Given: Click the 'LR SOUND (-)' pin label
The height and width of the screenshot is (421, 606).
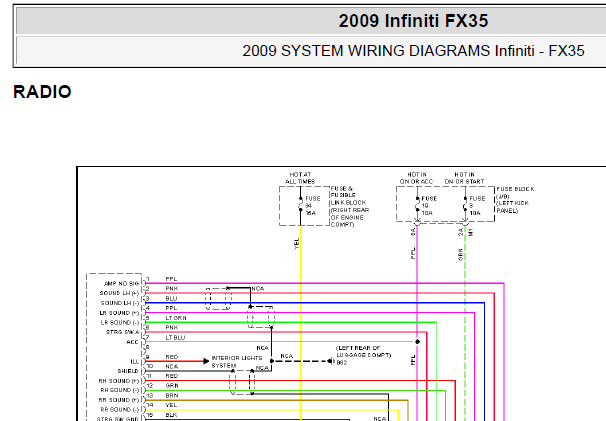Looking at the screenshot, I should [x=120, y=323].
